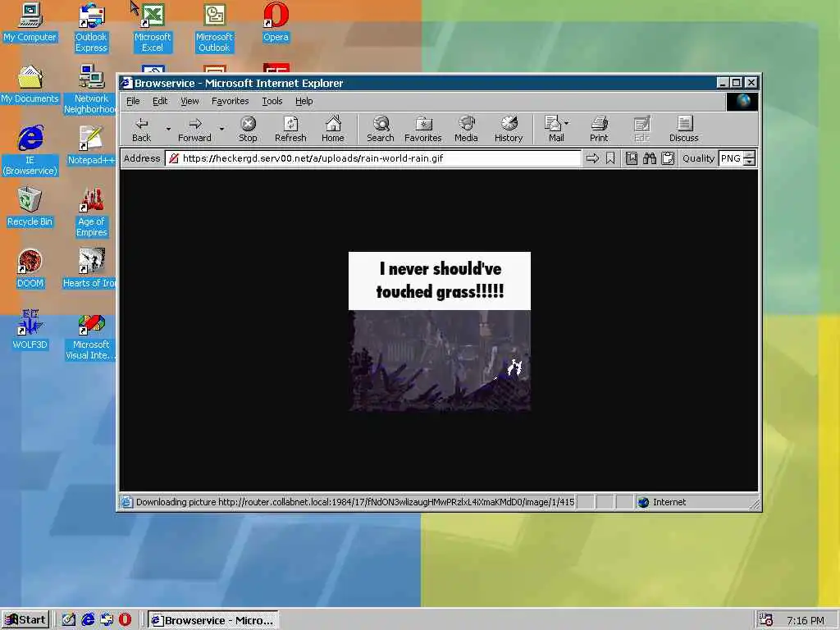840x630 pixels.
Task: Select the DOOM desktop shortcut
Action: click(x=30, y=269)
